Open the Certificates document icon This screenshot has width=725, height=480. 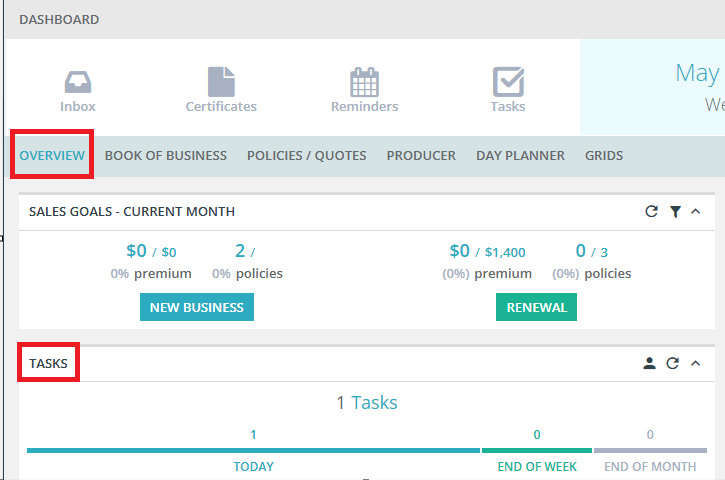pos(221,82)
